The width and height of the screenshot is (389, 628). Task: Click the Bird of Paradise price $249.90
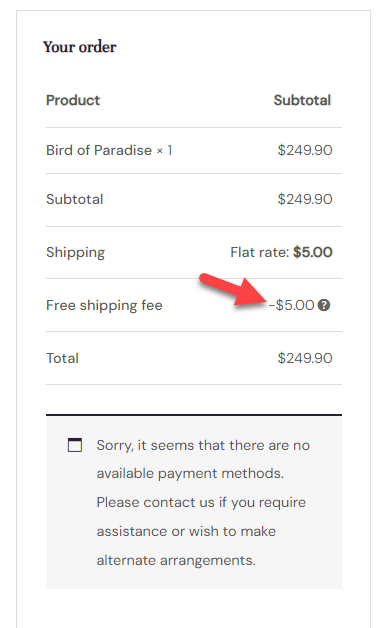click(x=305, y=150)
